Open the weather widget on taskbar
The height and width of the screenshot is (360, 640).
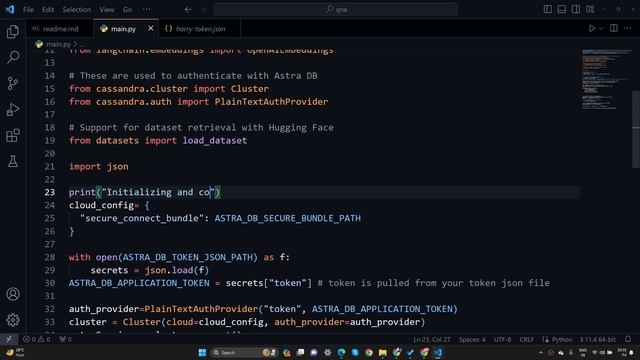[15, 352]
